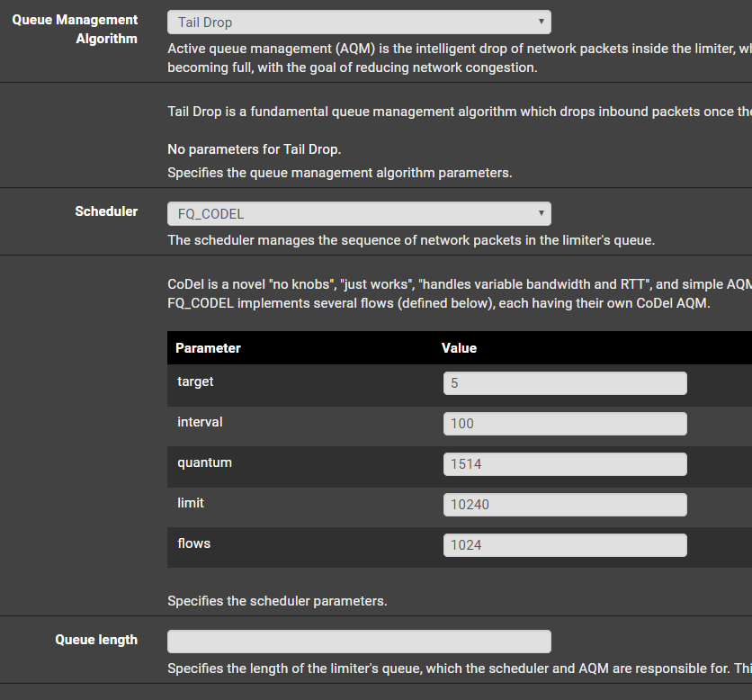Select the flows parameter row label
Image resolution: width=752 pixels, height=700 pixels.
point(193,543)
